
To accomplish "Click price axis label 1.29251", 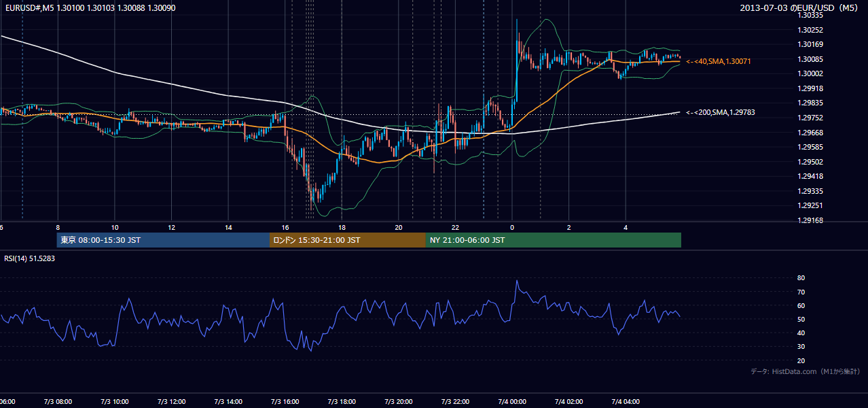I will [810, 205].
